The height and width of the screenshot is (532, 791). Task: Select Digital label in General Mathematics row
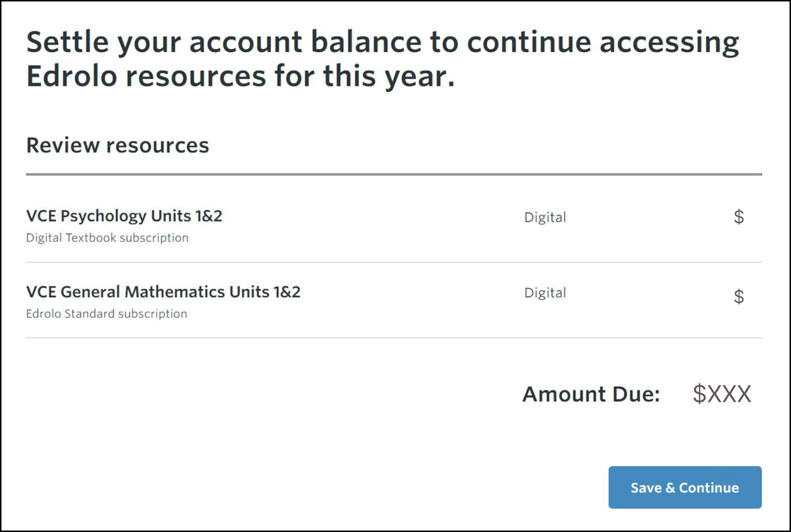click(545, 293)
